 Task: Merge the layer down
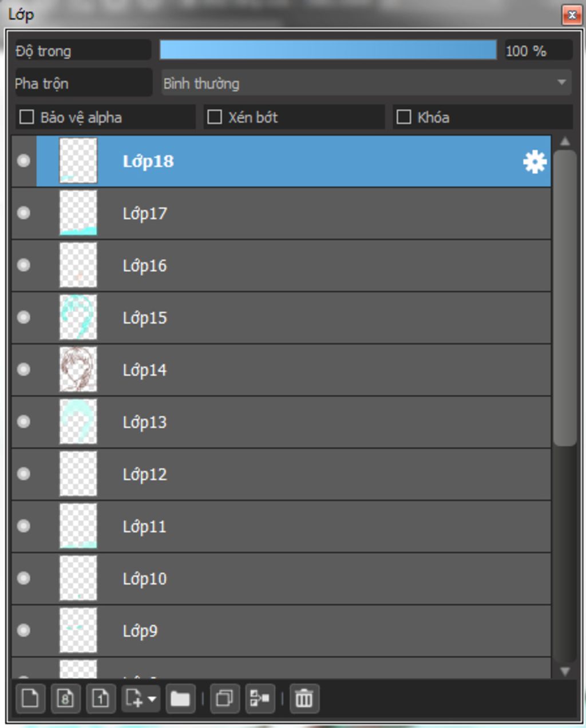[260, 698]
